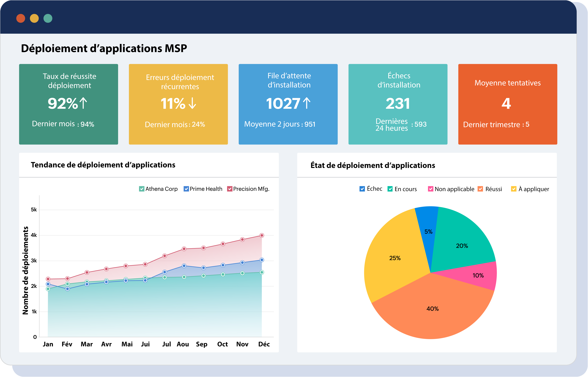588x377 pixels.
Task: Toggle the Athena Corp legend checkbox
Action: tap(141, 189)
